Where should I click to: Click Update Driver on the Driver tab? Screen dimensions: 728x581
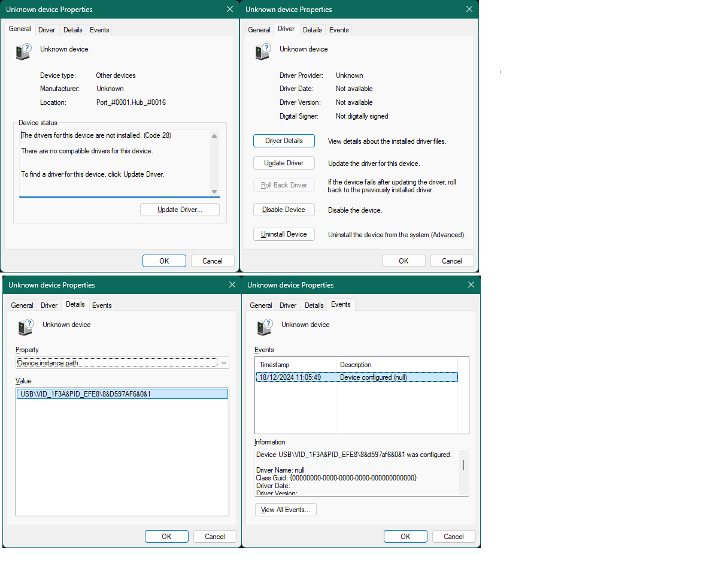pos(284,162)
